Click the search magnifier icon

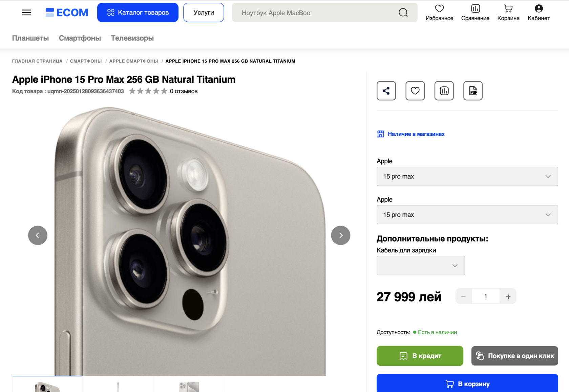403,13
